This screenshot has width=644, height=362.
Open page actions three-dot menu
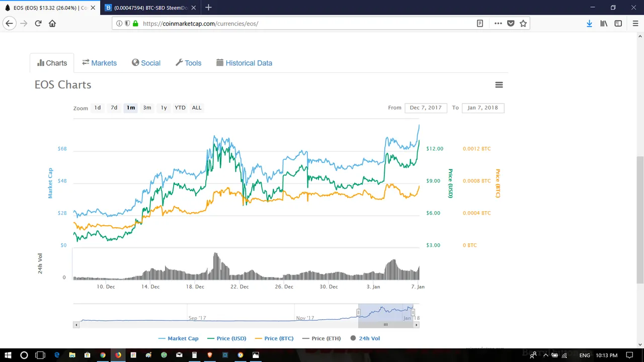pos(498,23)
